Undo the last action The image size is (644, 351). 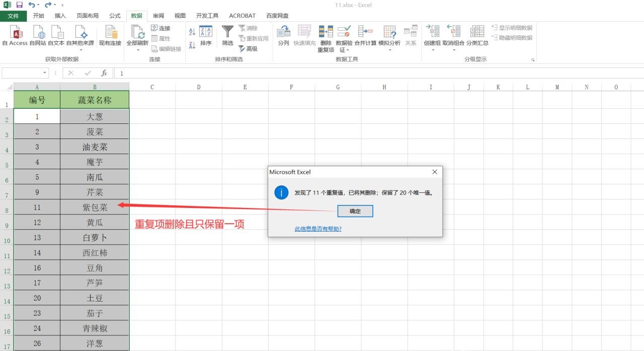[32, 5]
